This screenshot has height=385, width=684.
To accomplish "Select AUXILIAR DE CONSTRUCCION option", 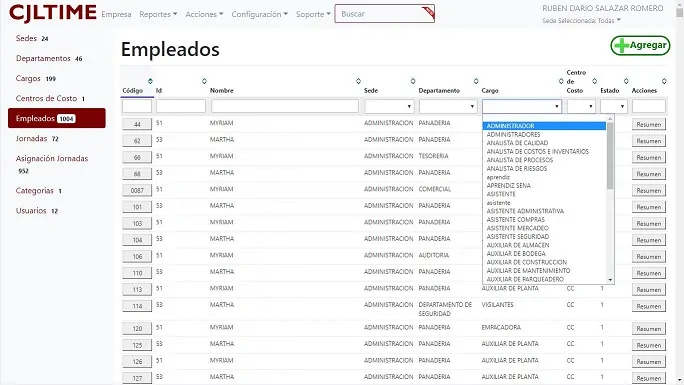I will [544, 262].
